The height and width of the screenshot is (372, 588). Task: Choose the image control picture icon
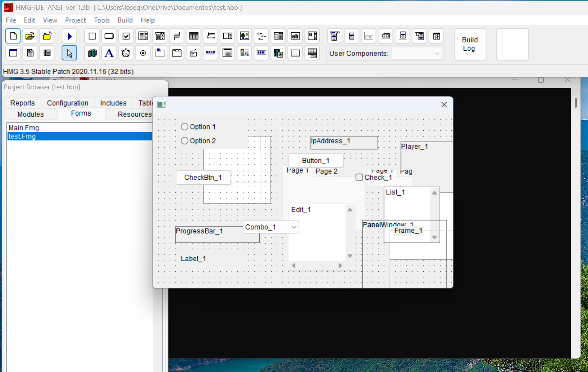coord(245,36)
